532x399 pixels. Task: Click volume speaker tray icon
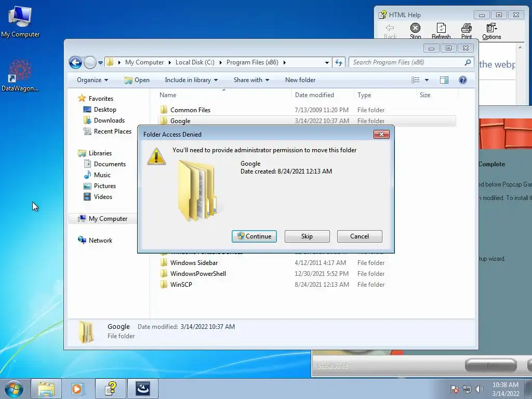coord(479,390)
